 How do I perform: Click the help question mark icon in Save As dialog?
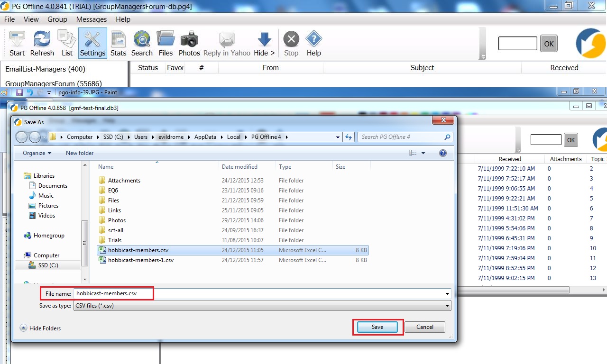(443, 153)
